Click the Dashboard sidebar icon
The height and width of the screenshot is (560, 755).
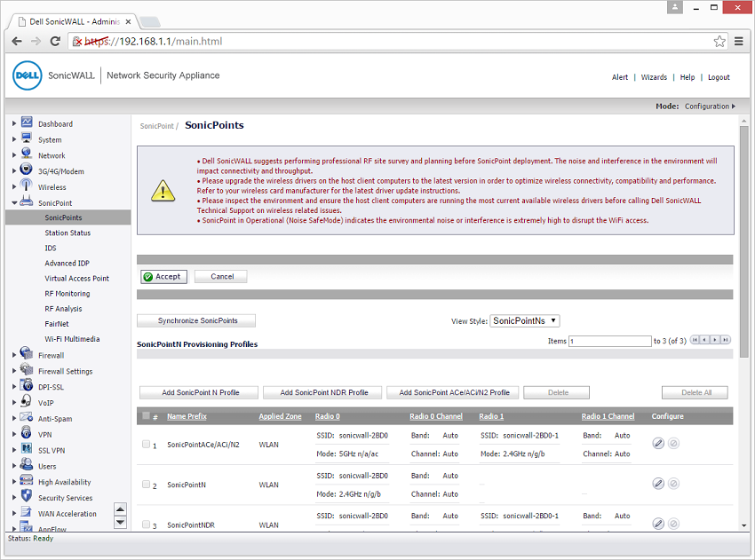(x=27, y=122)
